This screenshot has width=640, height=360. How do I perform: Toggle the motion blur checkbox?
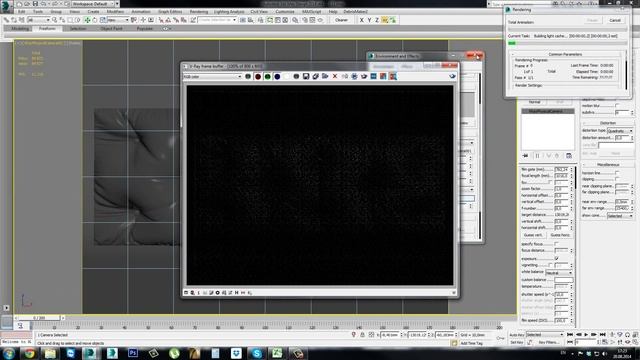point(617,106)
